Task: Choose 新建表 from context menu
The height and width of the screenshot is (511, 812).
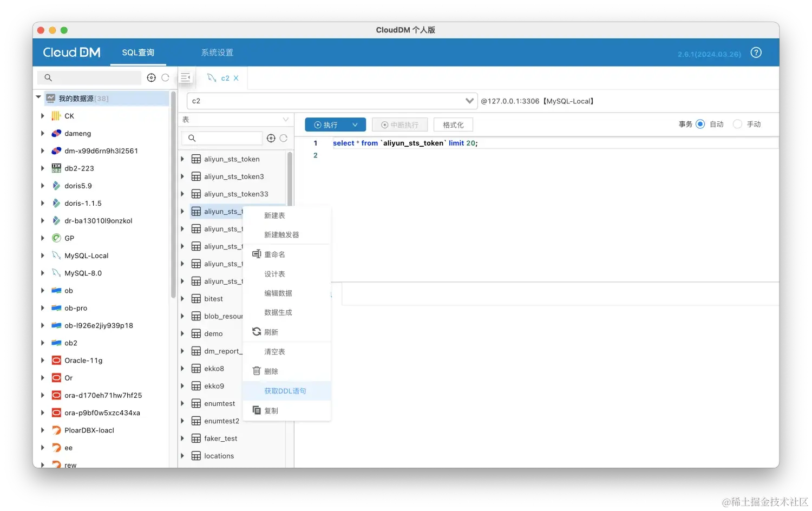Action: [x=287, y=215]
